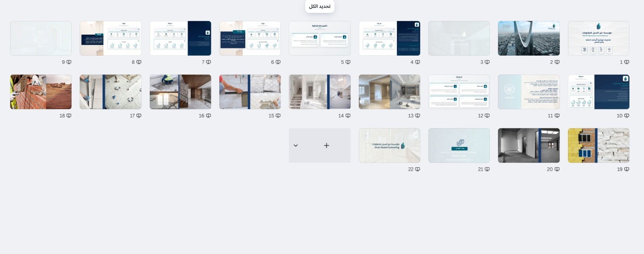This screenshot has height=254, width=644.
Task: Select page 4 thumbnail with navy right panel
Action: (390, 38)
